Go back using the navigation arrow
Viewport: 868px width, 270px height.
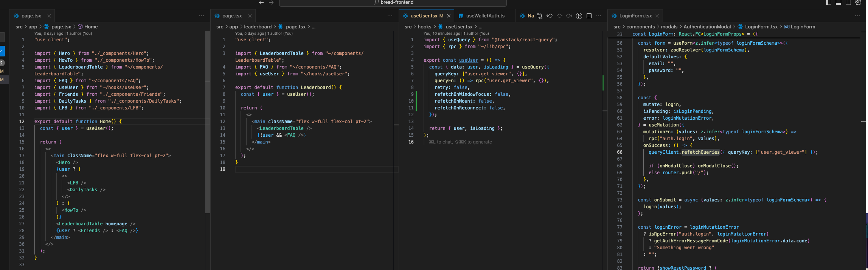point(261,3)
